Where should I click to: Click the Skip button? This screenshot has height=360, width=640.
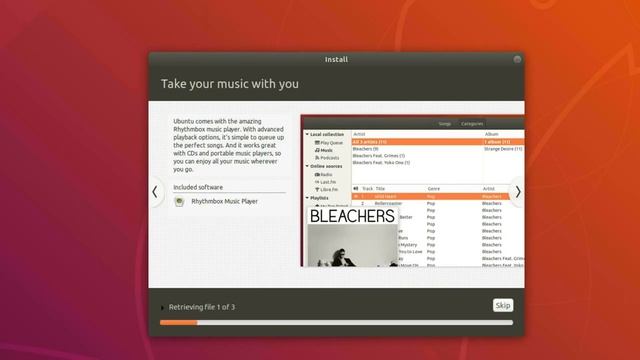point(503,305)
